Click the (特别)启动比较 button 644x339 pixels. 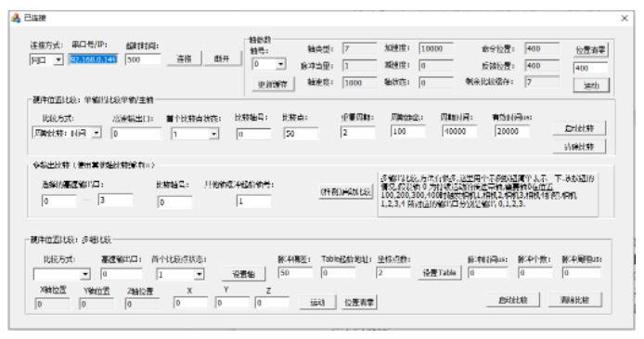click(346, 191)
